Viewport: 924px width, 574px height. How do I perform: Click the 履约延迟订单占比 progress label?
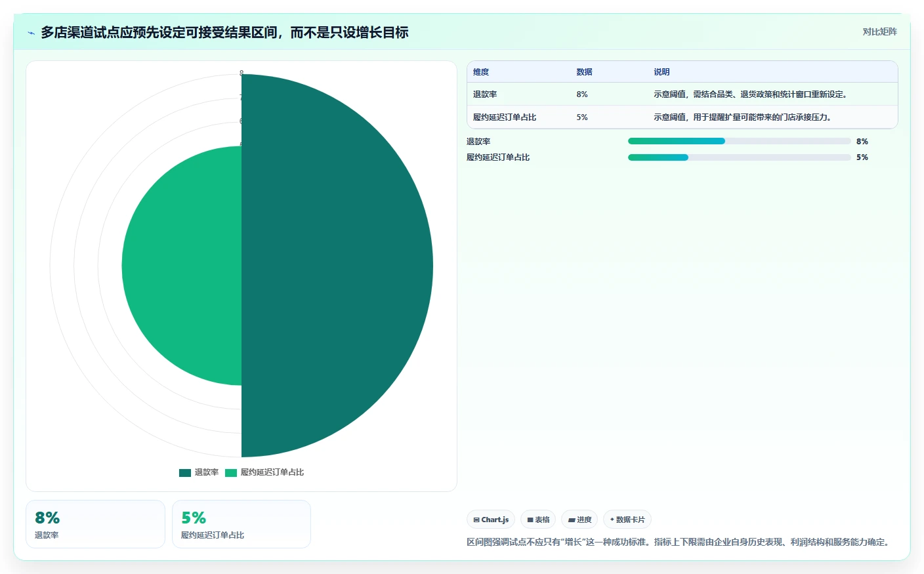click(498, 157)
